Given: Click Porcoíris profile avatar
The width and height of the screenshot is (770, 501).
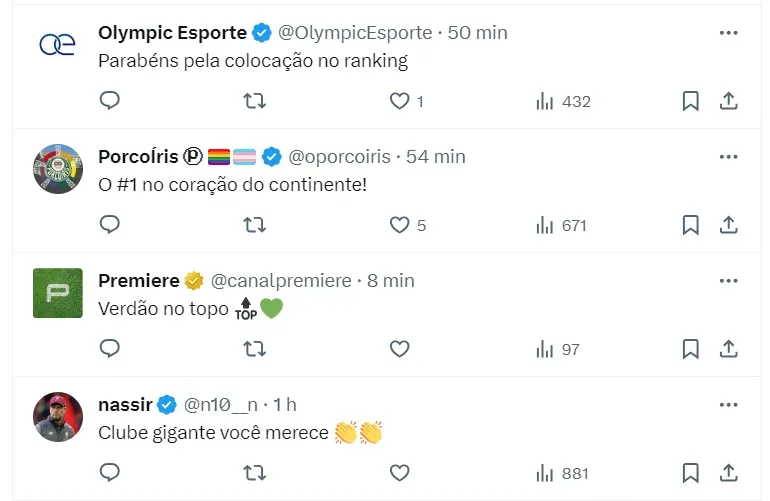Looking at the screenshot, I should pyautogui.click(x=58, y=169).
